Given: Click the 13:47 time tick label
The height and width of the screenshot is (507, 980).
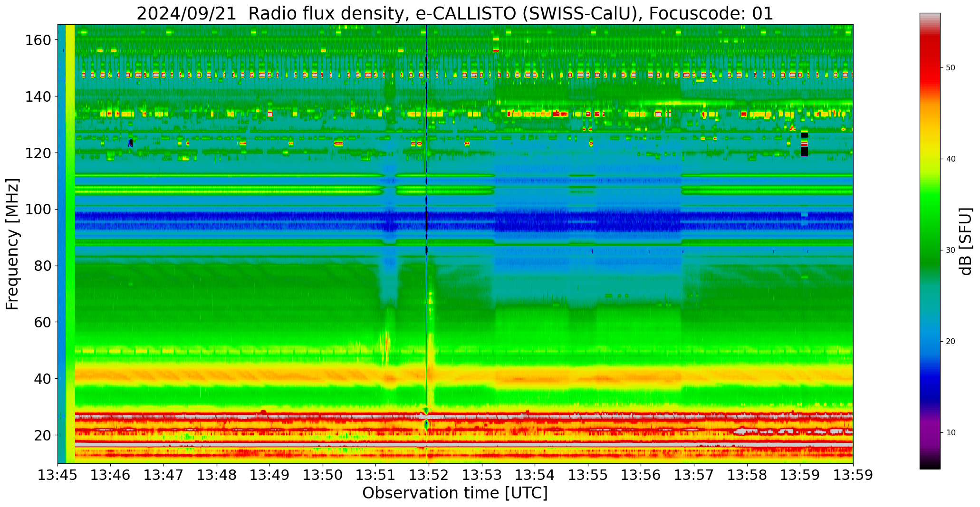Looking at the screenshot, I should click(x=164, y=475).
